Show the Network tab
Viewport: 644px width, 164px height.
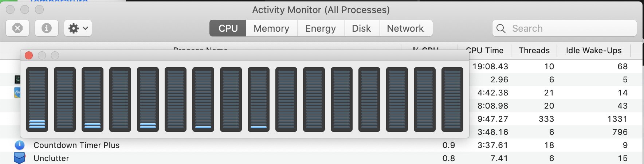coord(405,28)
